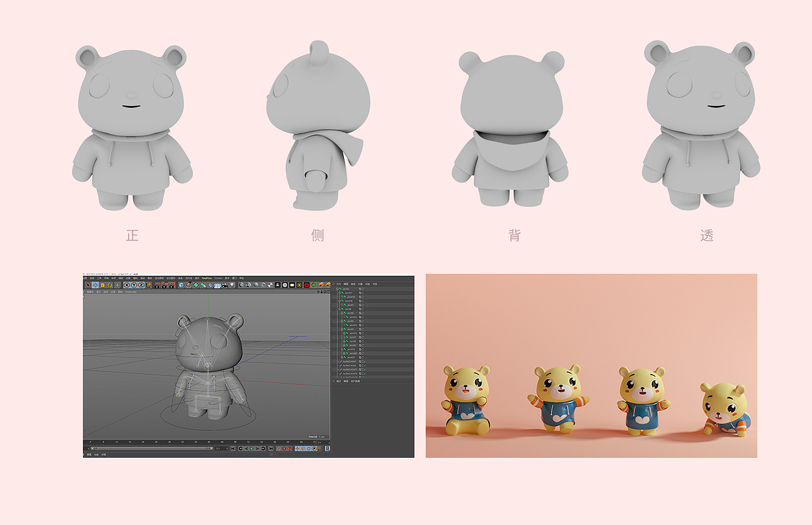The image size is (812, 525).
Task: Add a Camera object icon
Action: [x=225, y=285]
